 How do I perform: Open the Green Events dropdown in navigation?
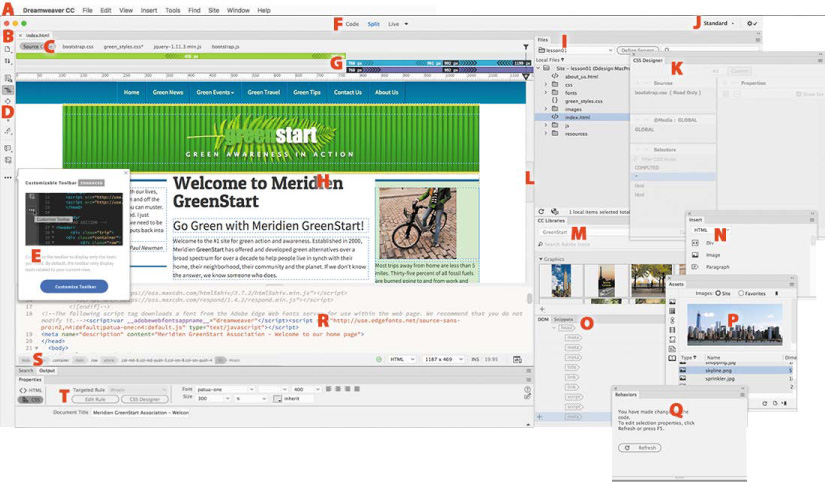click(215, 92)
